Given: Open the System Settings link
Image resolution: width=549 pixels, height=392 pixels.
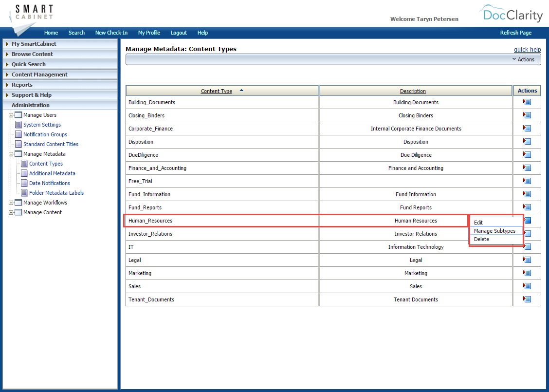Looking at the screenshot, I should [x=42, y=125].
